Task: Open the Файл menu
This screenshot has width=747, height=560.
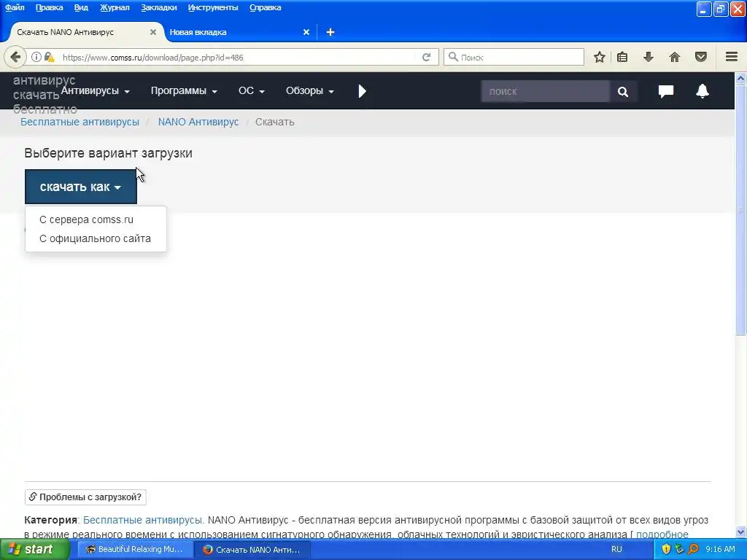Action: [x=15, y=7]
